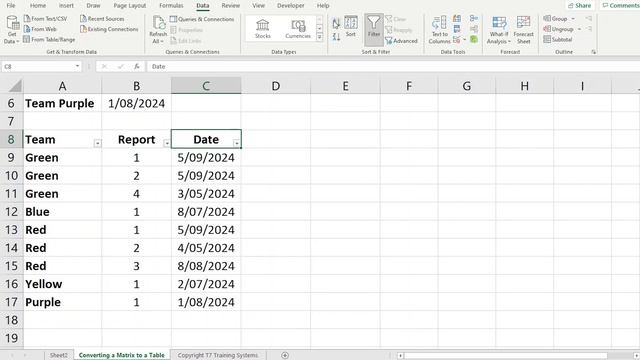Click in the formula bar

[x=392, y=66]
